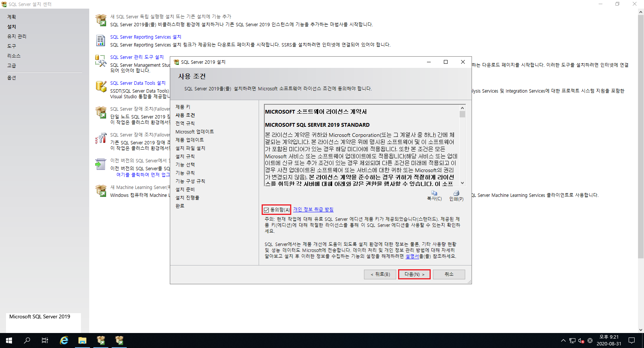Click the 기능 선택 step

185,165
